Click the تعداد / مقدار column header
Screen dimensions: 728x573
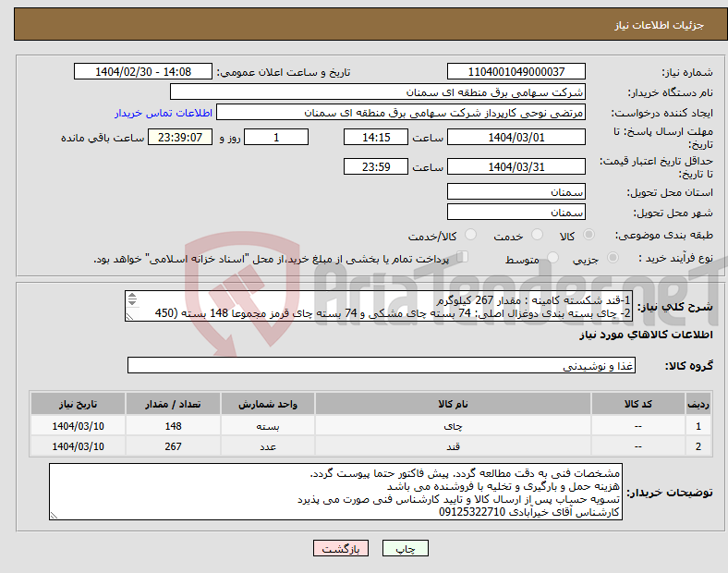click(x=173, y=404)
